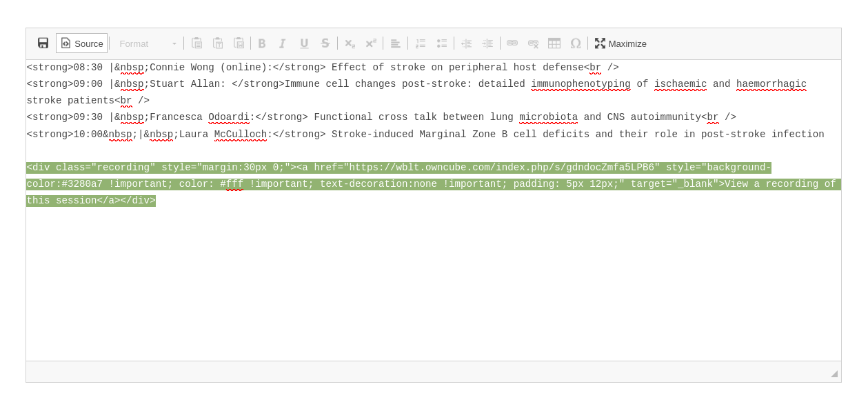The image size is (868, 411).
Task: Click the Unlink icon
Action: click(534, 43)
